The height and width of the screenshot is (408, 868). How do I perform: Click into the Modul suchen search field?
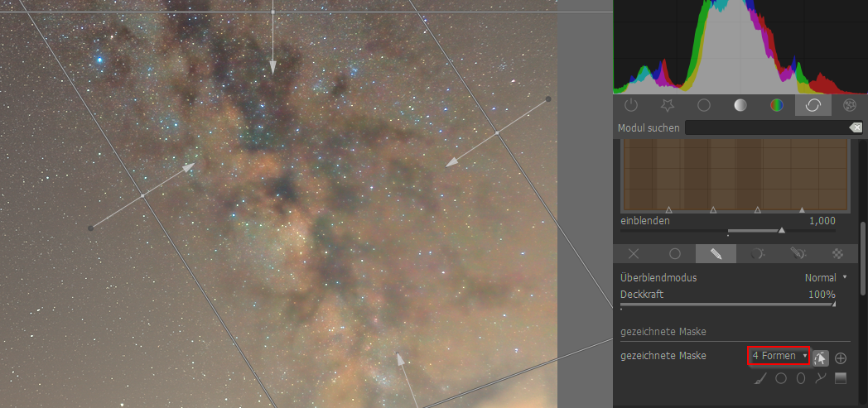(x=767, y=127)
